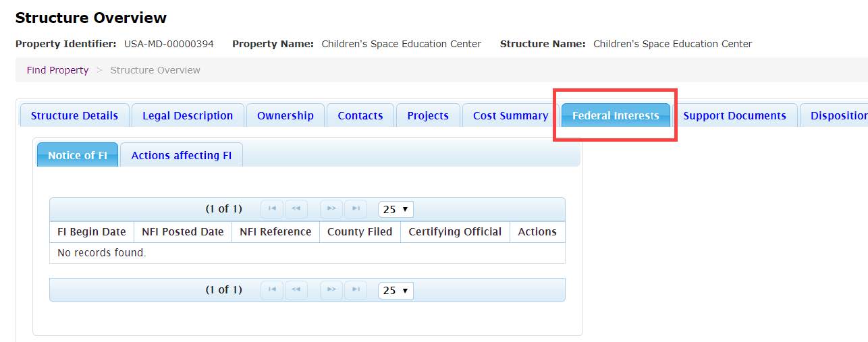Switch to Actions affecting FI sub-tab

181,155
